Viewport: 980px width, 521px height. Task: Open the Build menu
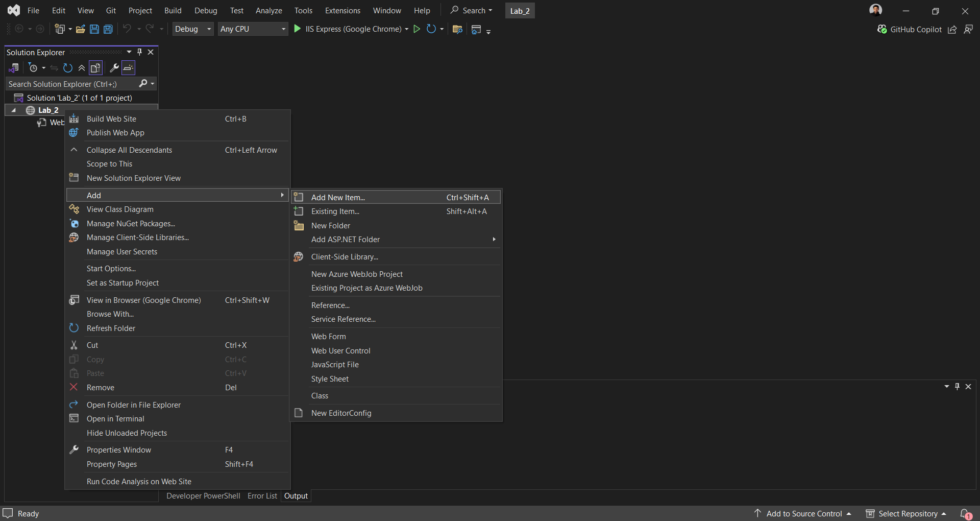(x=173, y=11)
